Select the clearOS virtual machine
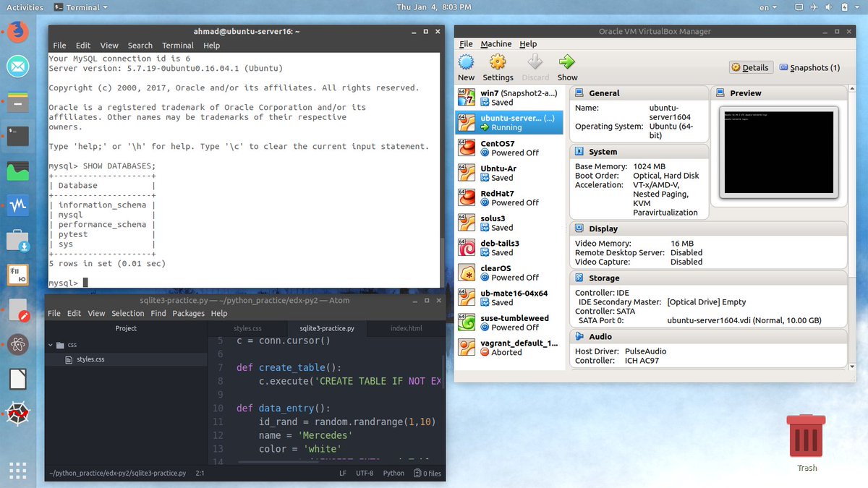868x488 pixels. (x=509, y=273)
